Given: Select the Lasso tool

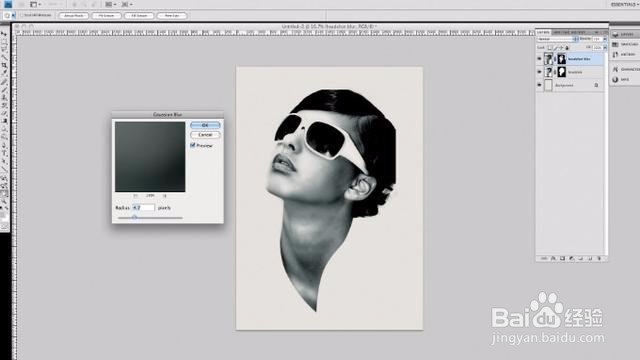Looking at the screenshot, I should (x=4, y=49).
